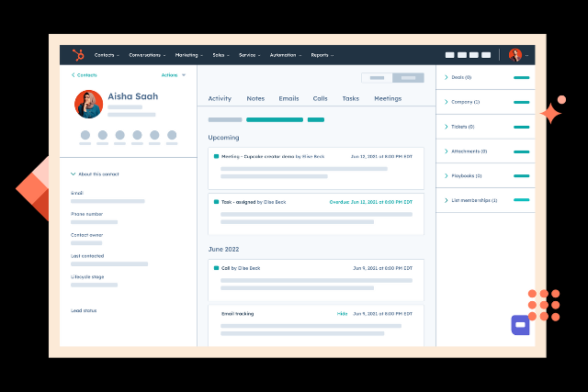Image resolution: width=588 pixels, height=392 pixels.
Task: Open the Actions dropdown
Action: (174, 75)
